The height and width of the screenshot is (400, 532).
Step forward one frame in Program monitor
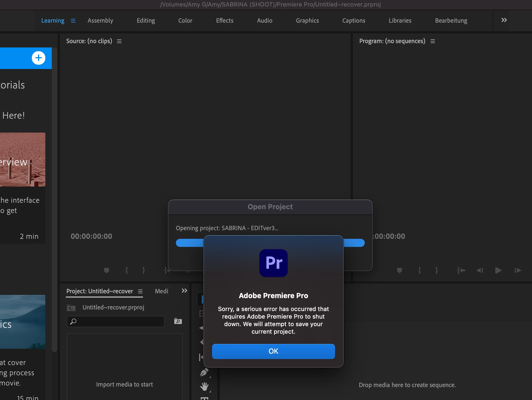(x=517, y=270)
